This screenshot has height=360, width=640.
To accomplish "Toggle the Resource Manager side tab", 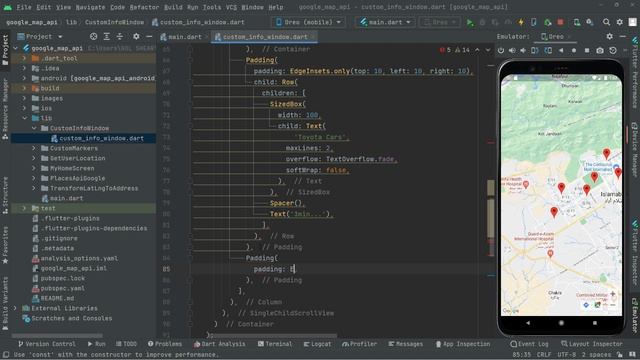I will (5, 109).
